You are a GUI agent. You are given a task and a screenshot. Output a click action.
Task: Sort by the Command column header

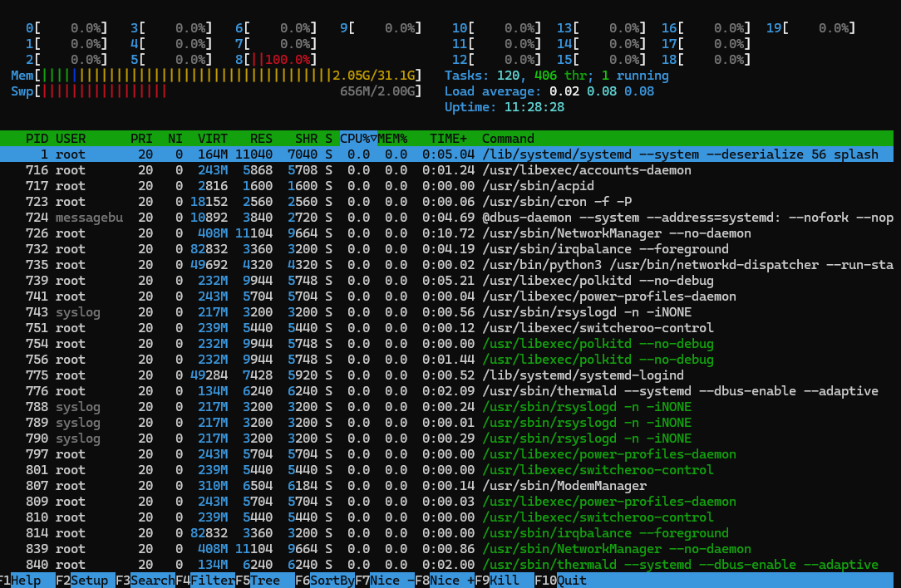pyautogui.click(x=508, y=139)
